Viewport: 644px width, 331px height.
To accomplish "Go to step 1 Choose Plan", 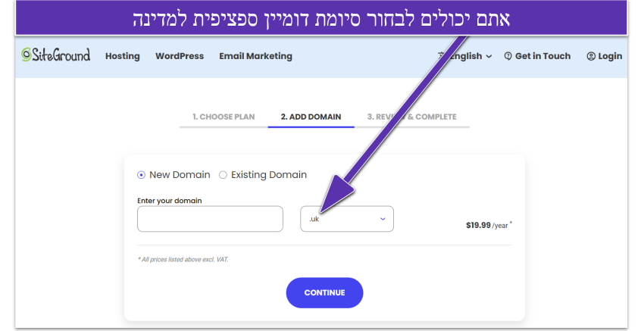I will click(224, 117).
